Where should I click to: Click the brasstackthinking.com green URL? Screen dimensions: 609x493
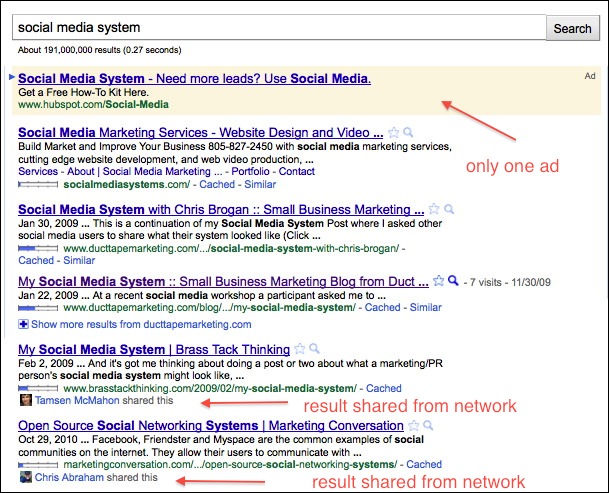210,388
